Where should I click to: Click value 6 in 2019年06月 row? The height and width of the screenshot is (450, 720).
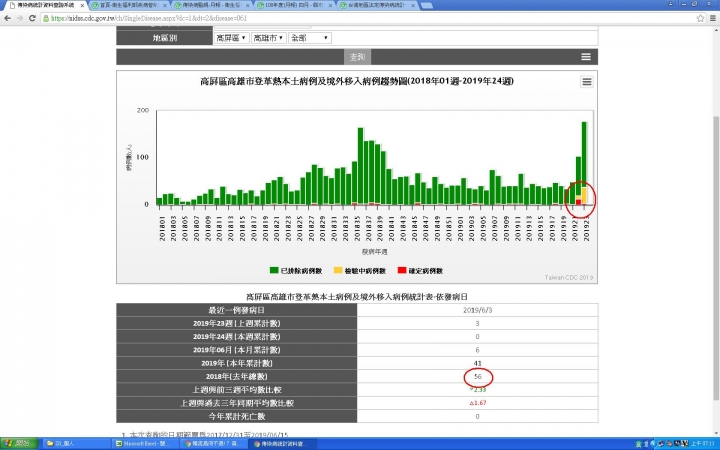(x=478, y=350)
